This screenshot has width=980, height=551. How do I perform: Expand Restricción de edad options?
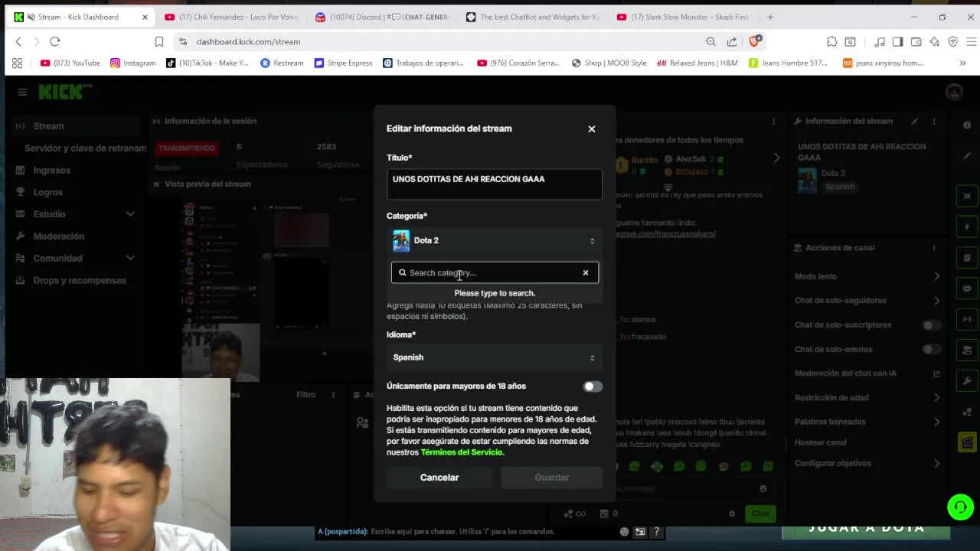[936, 398]
